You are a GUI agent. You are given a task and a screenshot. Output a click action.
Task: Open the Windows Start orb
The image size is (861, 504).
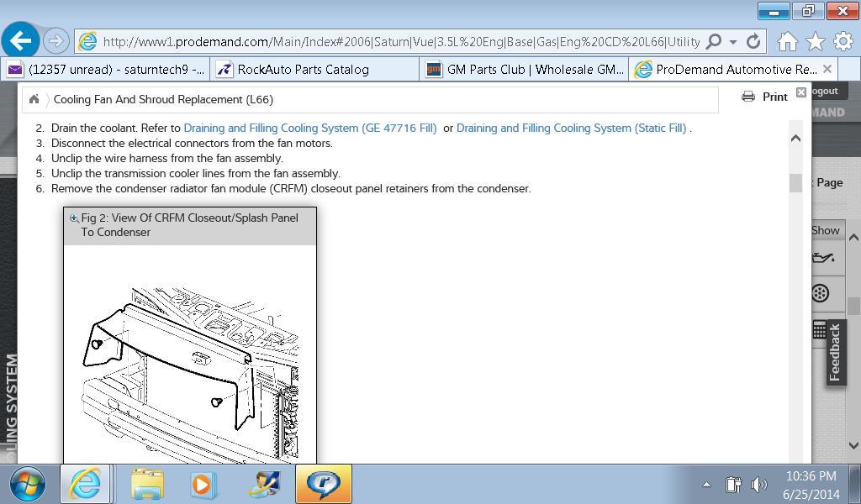click(27, 484)
